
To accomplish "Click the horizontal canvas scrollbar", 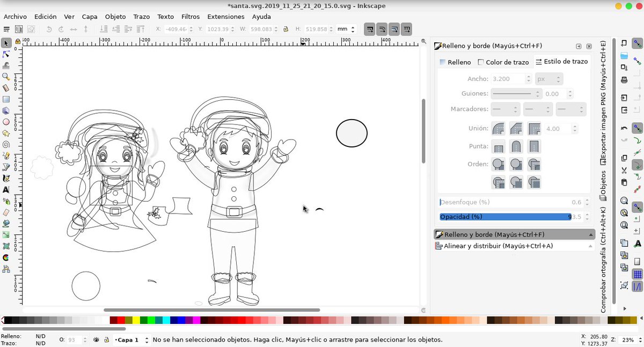I will click(x=211, y=310).
